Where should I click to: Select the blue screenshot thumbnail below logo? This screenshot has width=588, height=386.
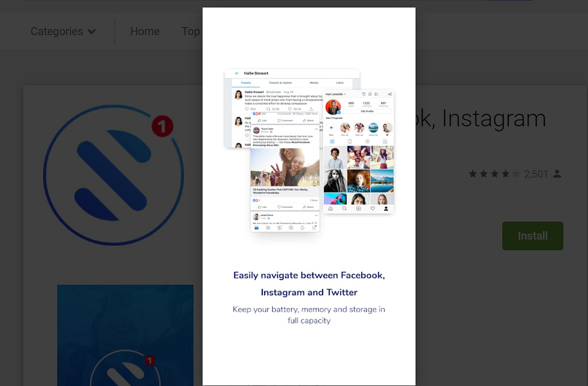pos(125,335)
